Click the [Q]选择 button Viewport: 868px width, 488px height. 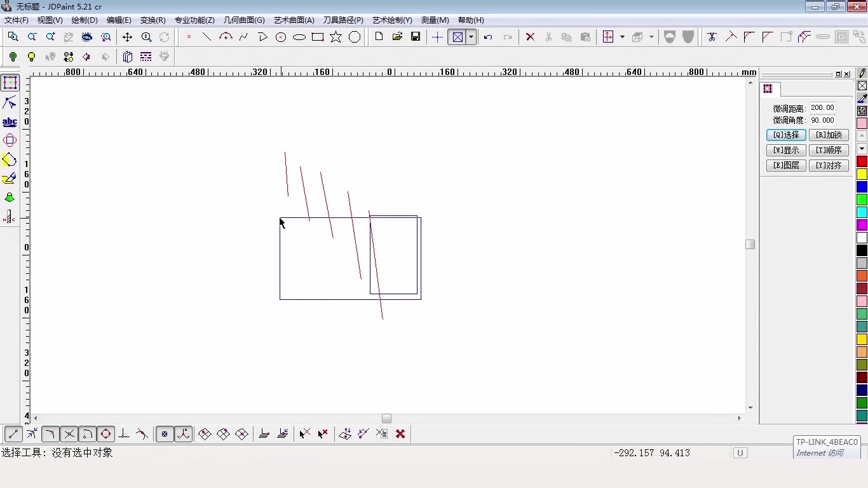tap(786, 135)
